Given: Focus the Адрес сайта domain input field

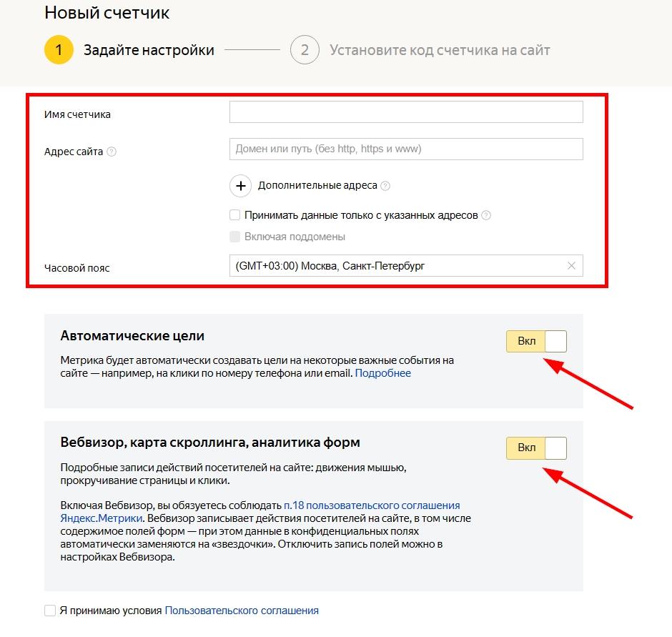Looking at the screenshot, I should [406, 149].
